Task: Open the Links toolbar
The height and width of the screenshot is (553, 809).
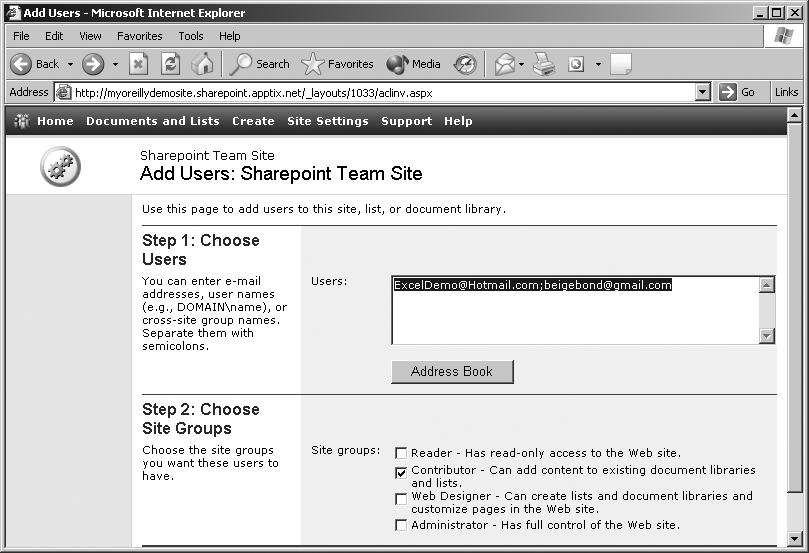Action: click(x=786, y=92)
